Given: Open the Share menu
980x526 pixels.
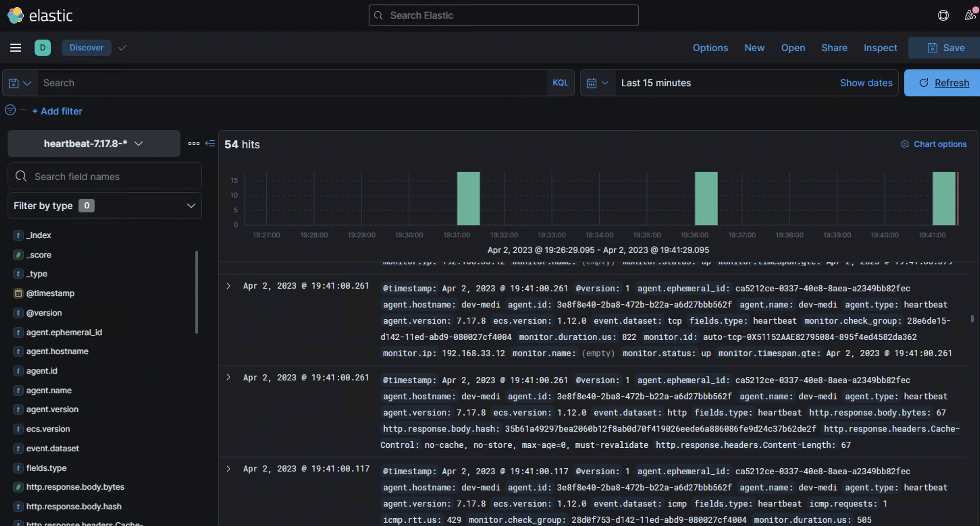Looking at the screenshot, I should (x=834, y=48).
